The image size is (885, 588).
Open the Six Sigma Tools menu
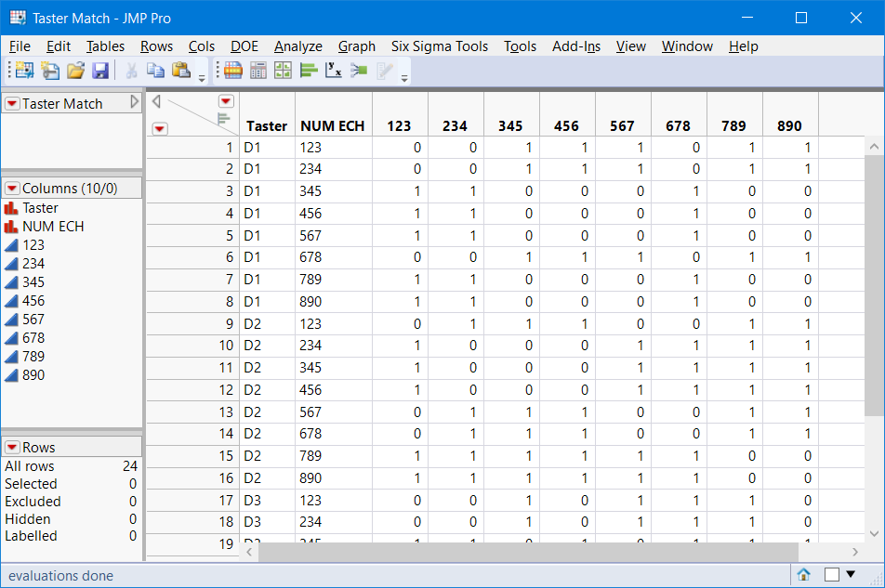[440, 46]
